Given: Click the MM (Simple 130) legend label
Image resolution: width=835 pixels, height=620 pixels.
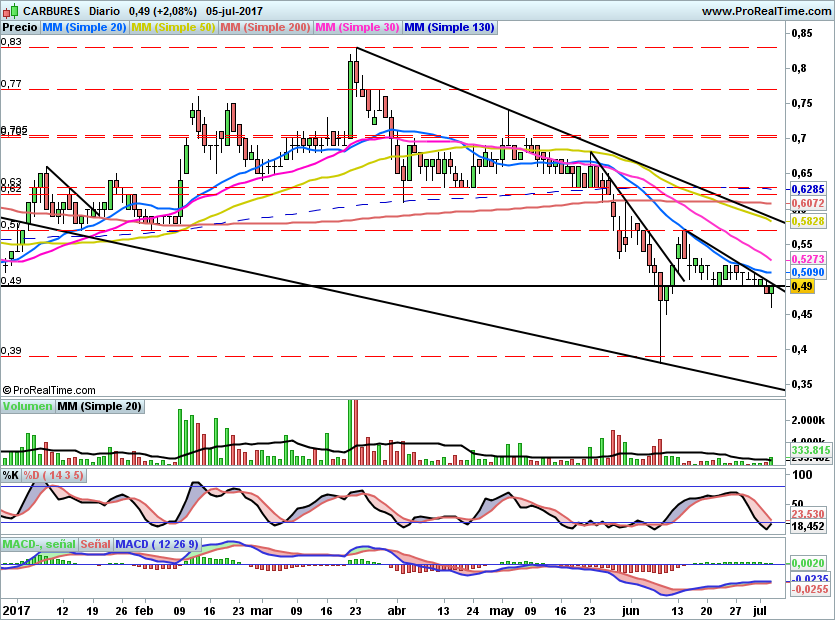Looking at the screenshot, I should click(450, 28).
